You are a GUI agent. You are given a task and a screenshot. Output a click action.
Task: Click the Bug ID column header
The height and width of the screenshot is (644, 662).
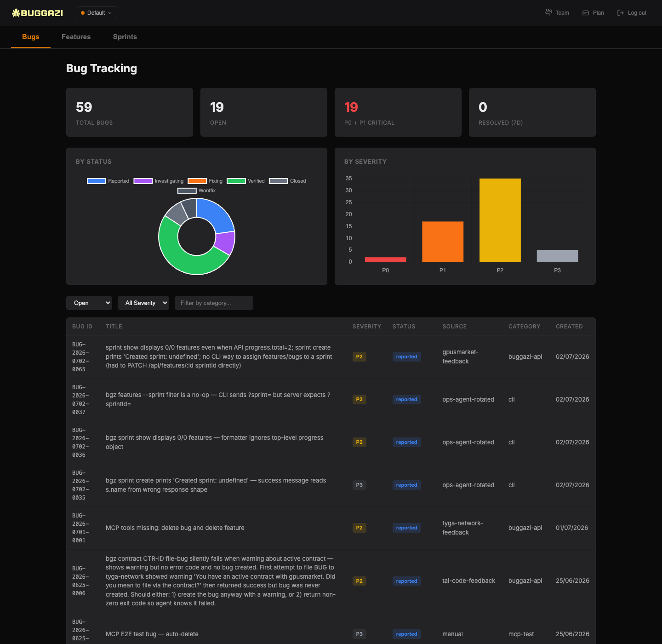[82, 327]
